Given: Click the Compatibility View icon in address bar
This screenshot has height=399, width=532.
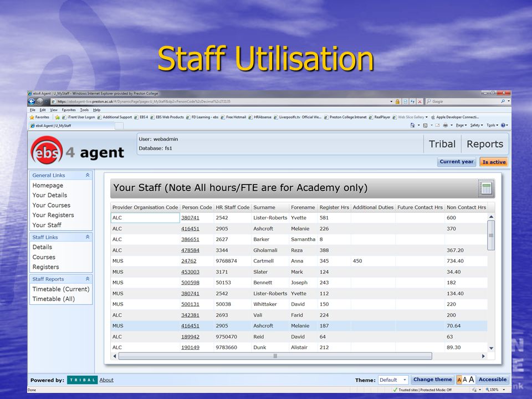Looking at the screenshot, I should coord(406,101).
